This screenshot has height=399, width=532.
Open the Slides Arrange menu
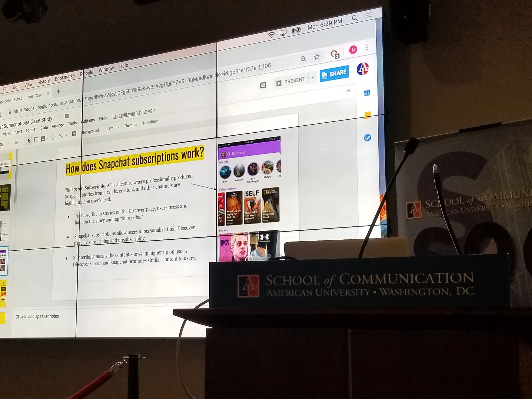pos(58,126)
